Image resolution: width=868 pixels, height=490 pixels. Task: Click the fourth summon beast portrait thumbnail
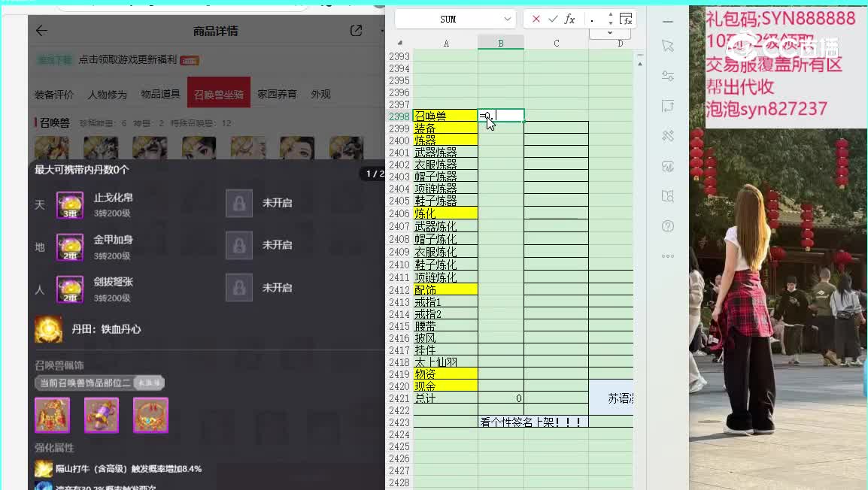click(199, 147)
